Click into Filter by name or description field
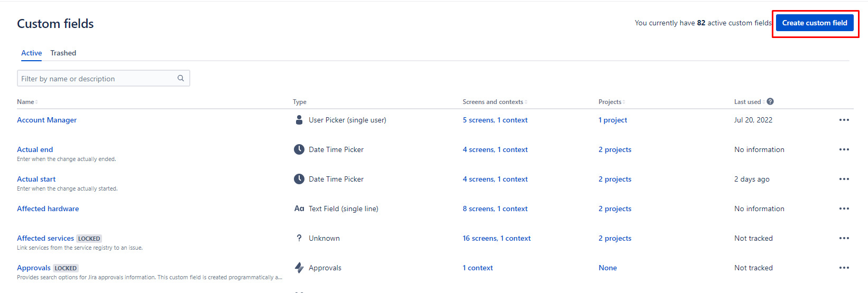Image resolution: width=868 pixels, height=293 pixels. point(104,78)
